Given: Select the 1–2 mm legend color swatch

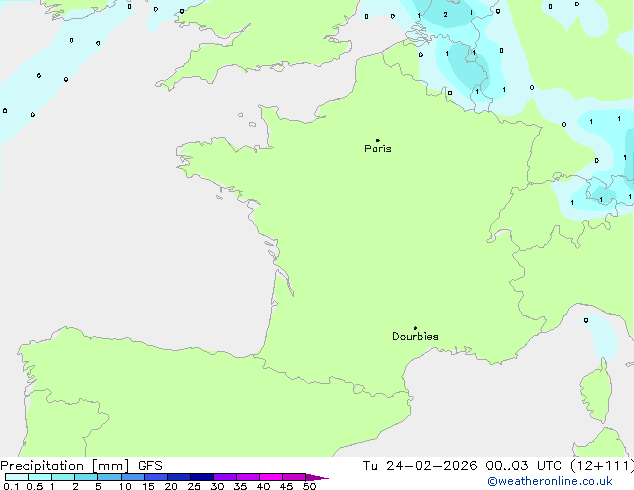Looking at the screenshot, I should click(63, 477).
